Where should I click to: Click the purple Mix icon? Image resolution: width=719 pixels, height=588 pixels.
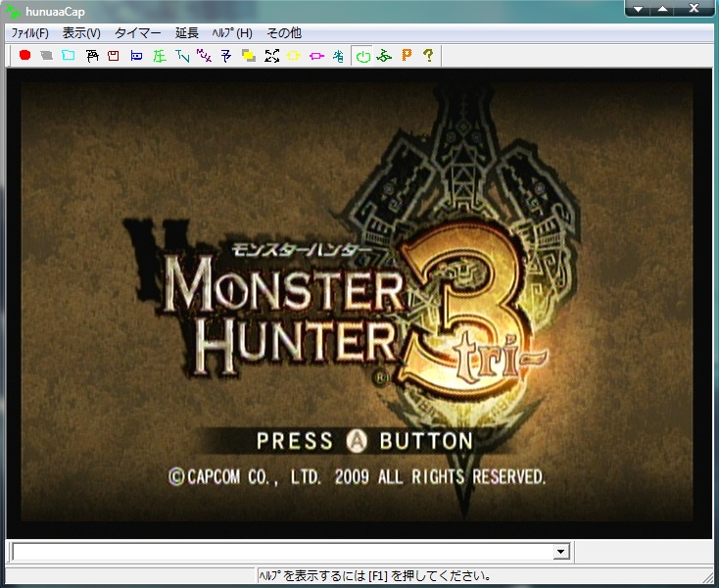(x=204, y=56)
